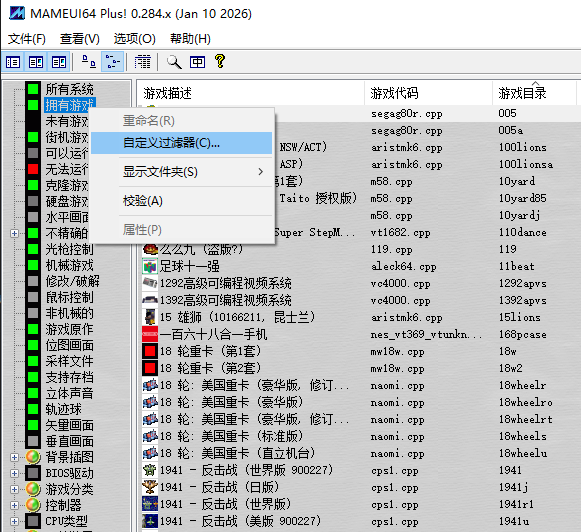
Task: Expand the 游戏分类 tree node
Action: 14,489
